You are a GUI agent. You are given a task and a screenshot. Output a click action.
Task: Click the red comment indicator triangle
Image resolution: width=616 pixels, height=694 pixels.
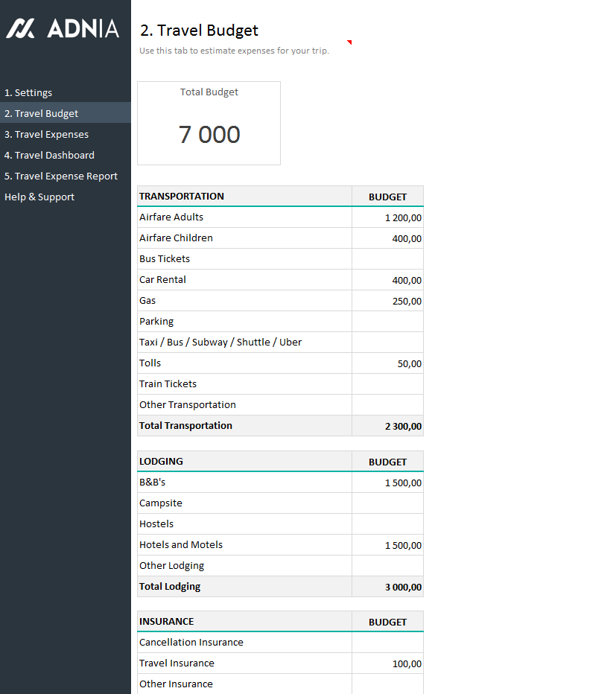coord(349,42)
